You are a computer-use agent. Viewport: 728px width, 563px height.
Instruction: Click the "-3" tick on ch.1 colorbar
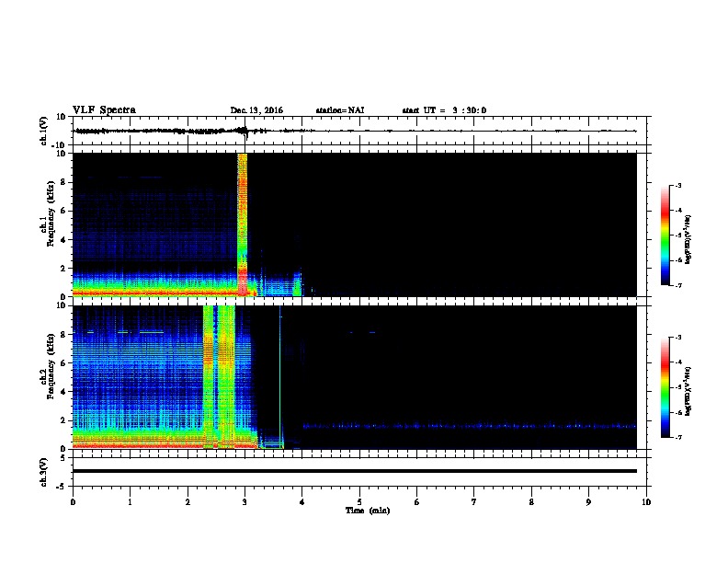point(677,185)
